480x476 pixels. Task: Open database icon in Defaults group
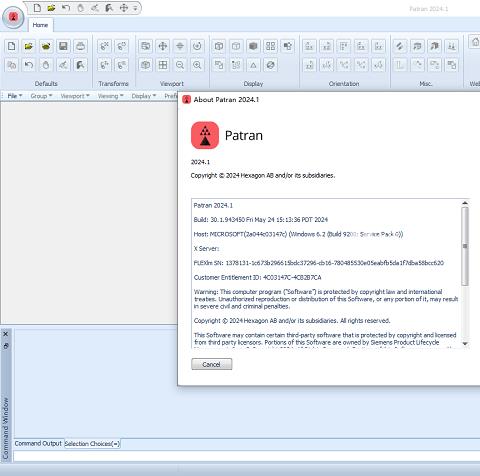coord(29,46)
